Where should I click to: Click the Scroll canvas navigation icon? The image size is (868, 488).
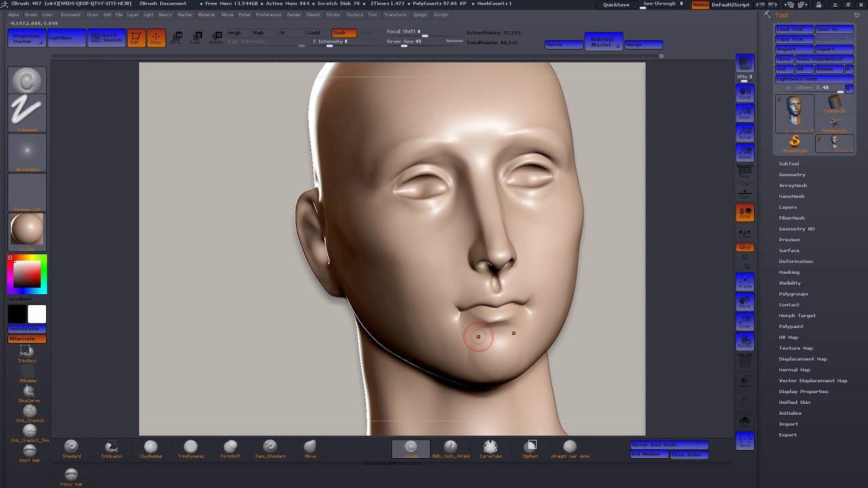point(745,91)
